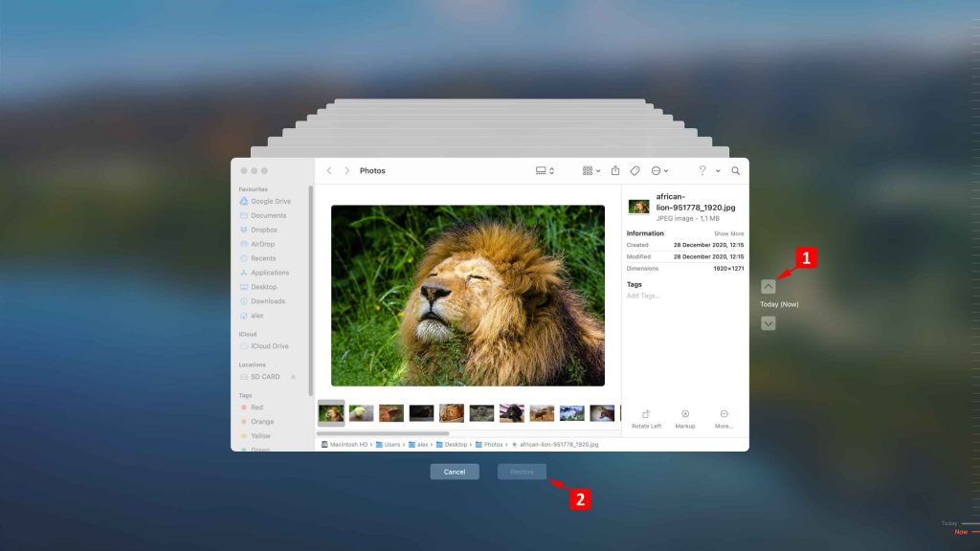This screenshot has width=980, height=551.
Task: Click the Restore button
Action: click(522, 472)
